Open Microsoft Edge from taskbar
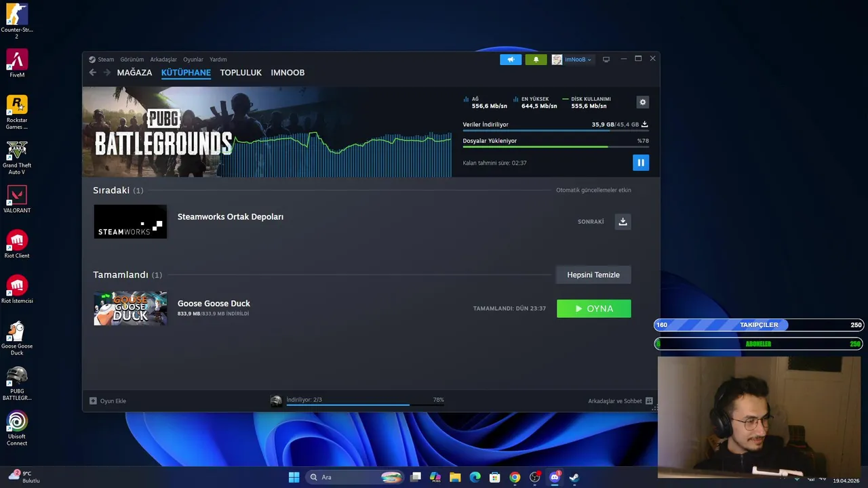868x488 pixels. [x=475, y=477]
